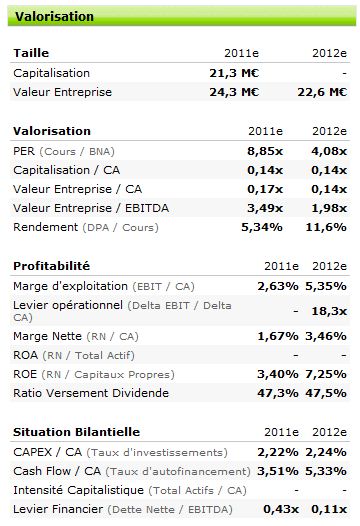Viewport: 360px width, 526px height.
Task: Select the 24,3 M€ Valeur Entreprise value
Action: click(x=234, y=92)
